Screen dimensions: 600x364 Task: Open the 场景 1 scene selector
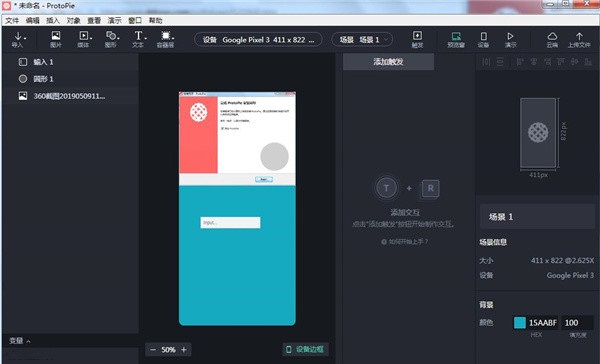[362, 40]
